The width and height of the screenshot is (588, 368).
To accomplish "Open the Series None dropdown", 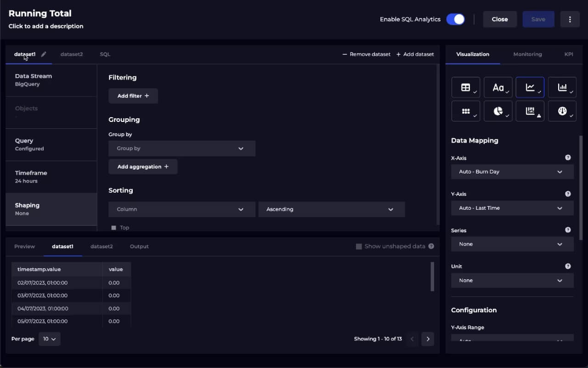I will pos(513,244).
